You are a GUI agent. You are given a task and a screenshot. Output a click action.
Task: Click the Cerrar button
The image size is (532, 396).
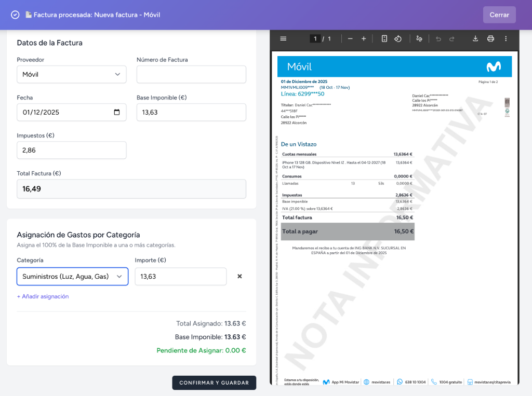point(499,15)
